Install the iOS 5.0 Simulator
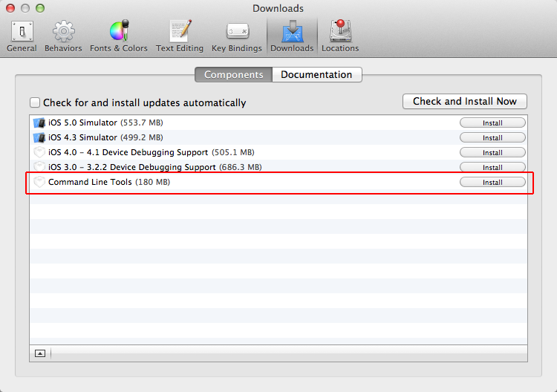 point(492,122)
